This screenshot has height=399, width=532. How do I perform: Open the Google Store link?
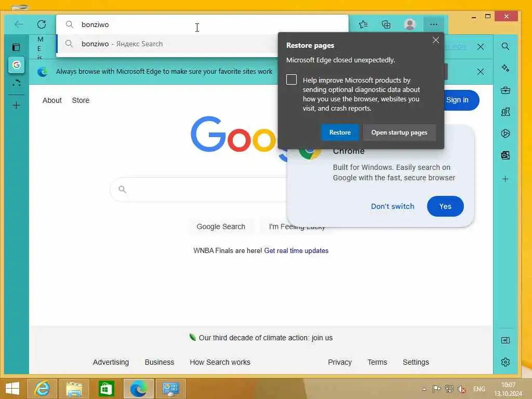click(x=81, y=100)
